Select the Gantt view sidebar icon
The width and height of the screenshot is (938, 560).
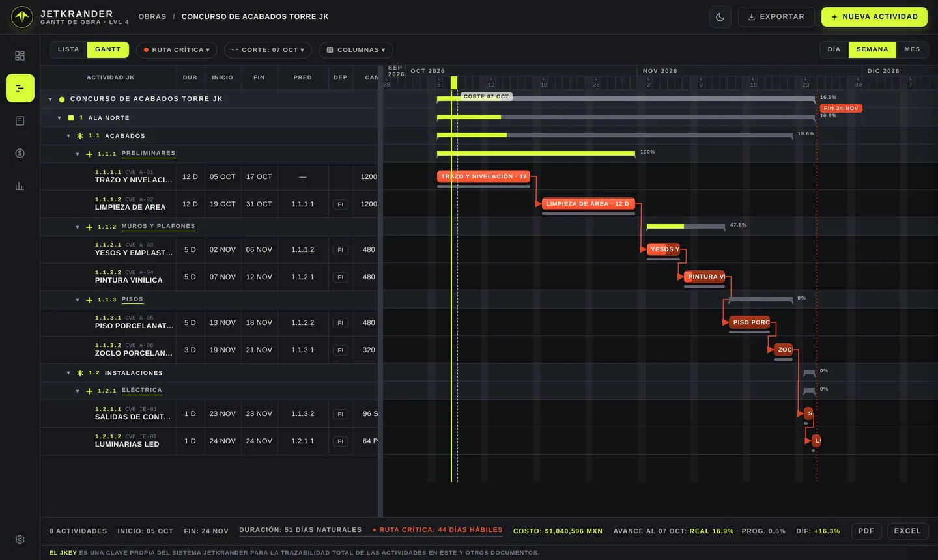[20, 88]
